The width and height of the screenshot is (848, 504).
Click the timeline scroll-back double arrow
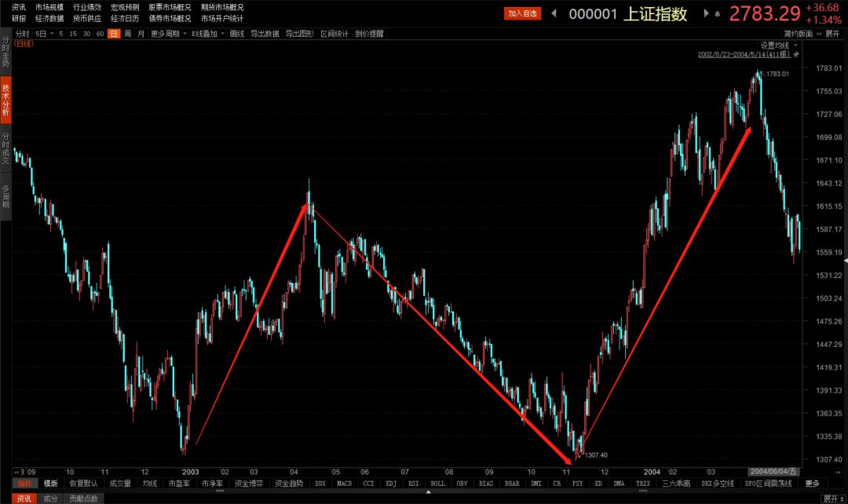[17, 471]
